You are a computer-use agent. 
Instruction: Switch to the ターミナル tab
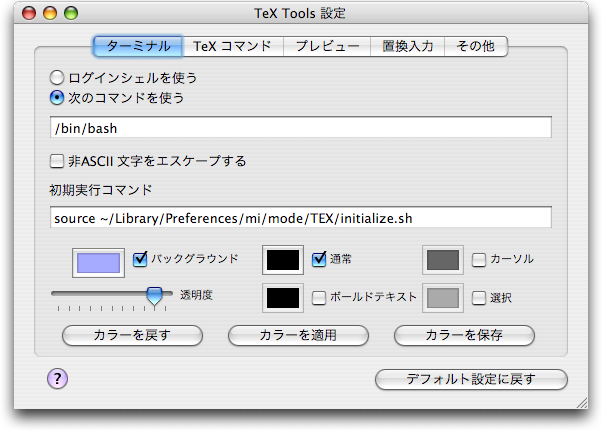click(x=138, y=46)
